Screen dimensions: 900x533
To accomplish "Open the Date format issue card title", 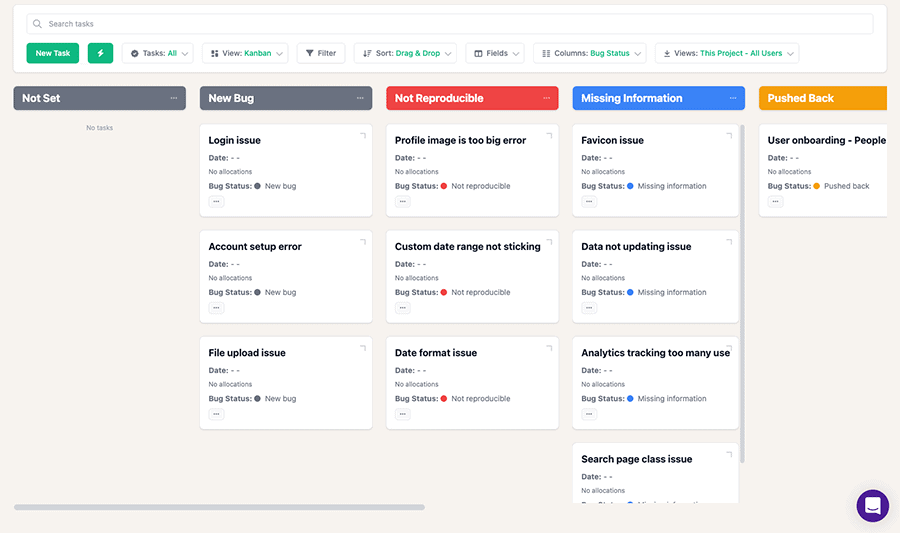I will click(436, 353).
